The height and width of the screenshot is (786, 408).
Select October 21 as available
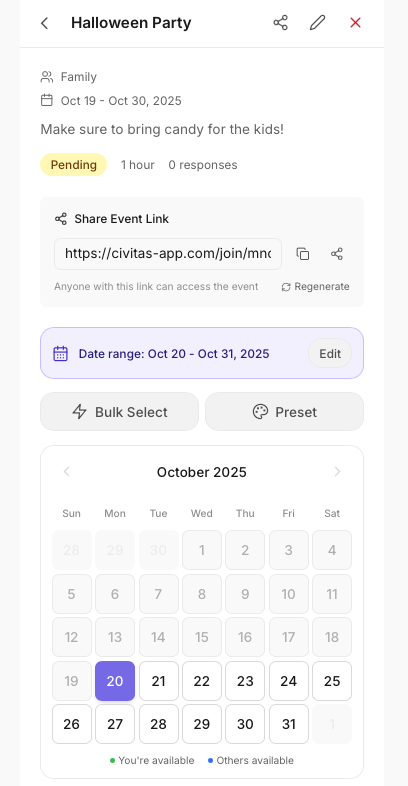pyautogui.click(x=158, y=681)
